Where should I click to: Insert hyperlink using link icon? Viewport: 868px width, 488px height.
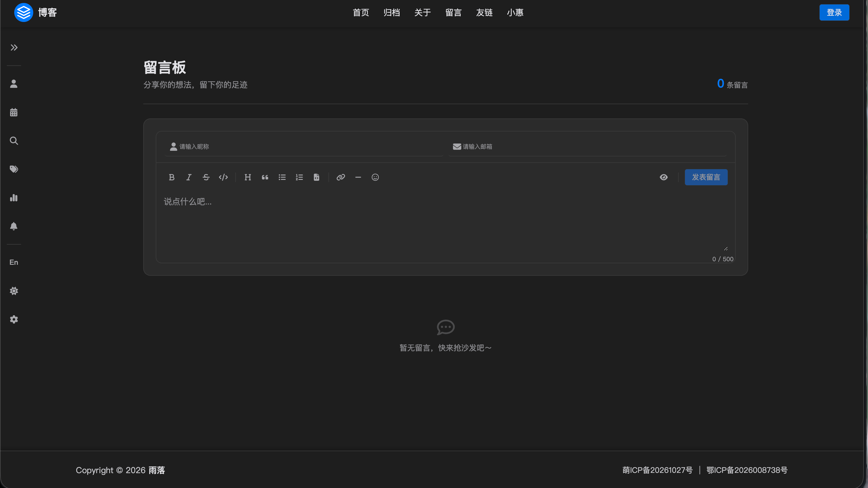coord(341,177)
